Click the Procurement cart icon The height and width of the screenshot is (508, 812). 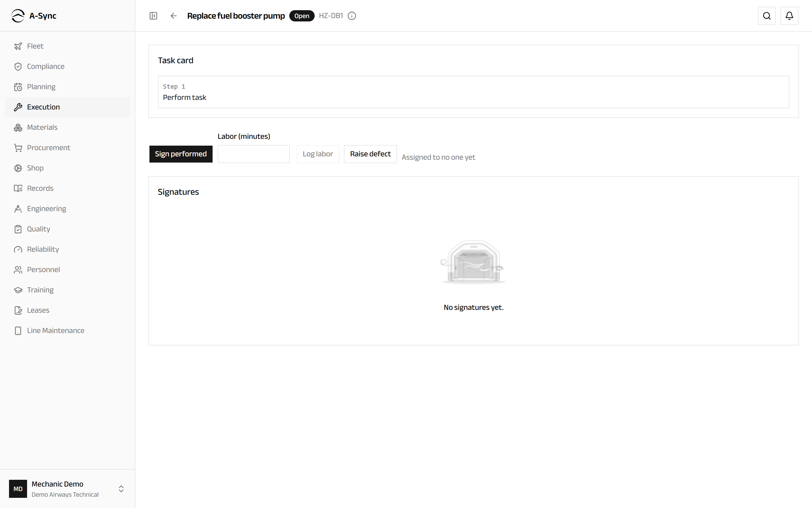18,148
